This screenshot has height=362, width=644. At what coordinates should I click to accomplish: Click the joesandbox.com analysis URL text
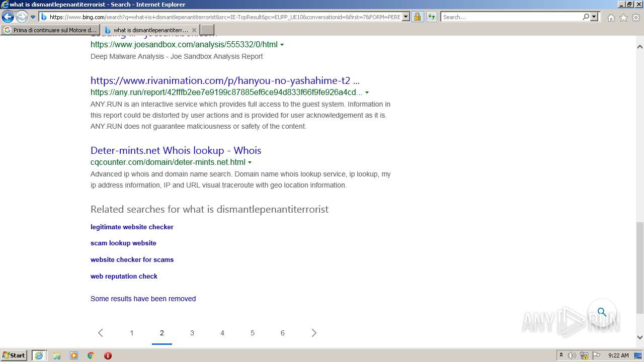pyautogui.click(x=184, y=45)
